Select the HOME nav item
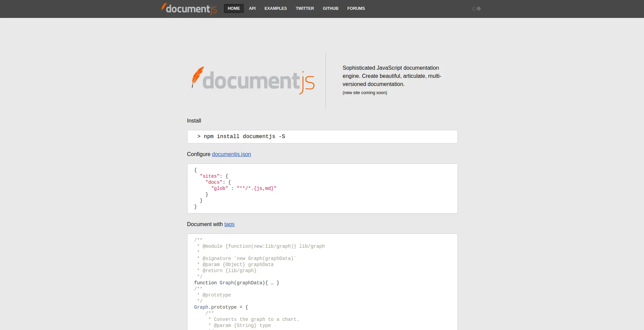This screenshot has width=644, height=330. tap(234, 8)
